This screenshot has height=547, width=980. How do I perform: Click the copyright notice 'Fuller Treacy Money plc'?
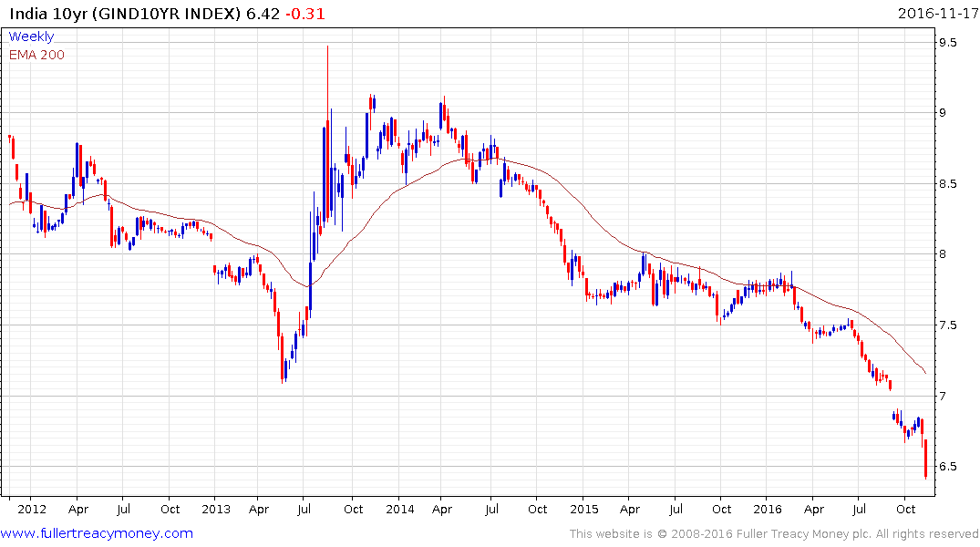click(x=803, y=534)
